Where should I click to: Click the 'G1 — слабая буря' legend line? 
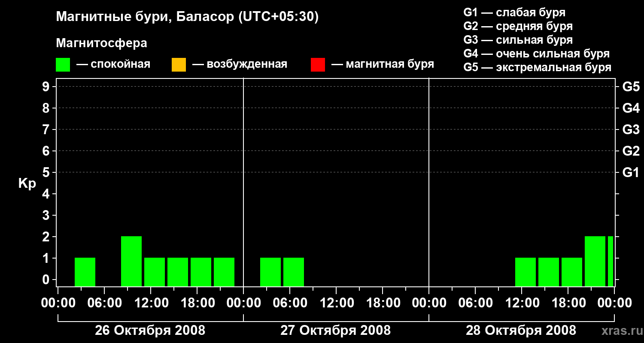514,12
